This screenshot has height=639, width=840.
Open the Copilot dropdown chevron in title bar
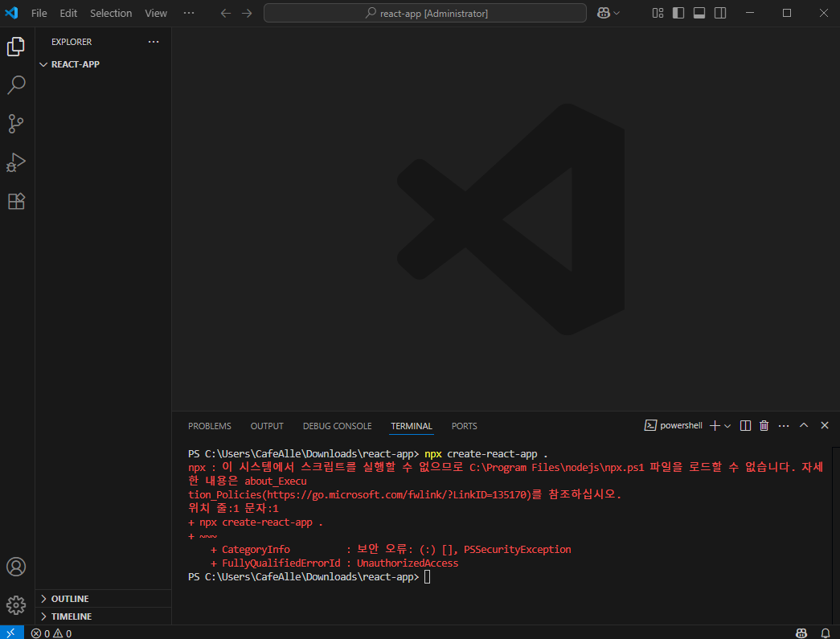pyautogui.click(x=617, y=14)
